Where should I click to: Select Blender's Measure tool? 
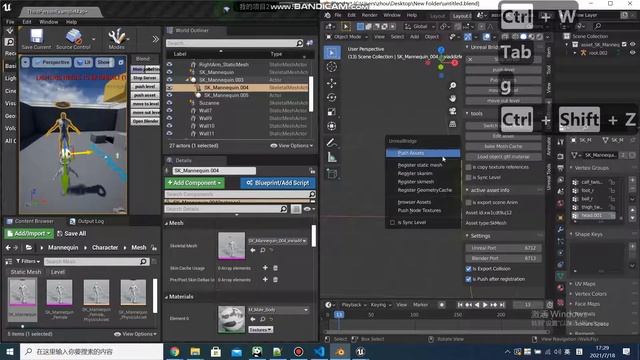pos(332,157)
